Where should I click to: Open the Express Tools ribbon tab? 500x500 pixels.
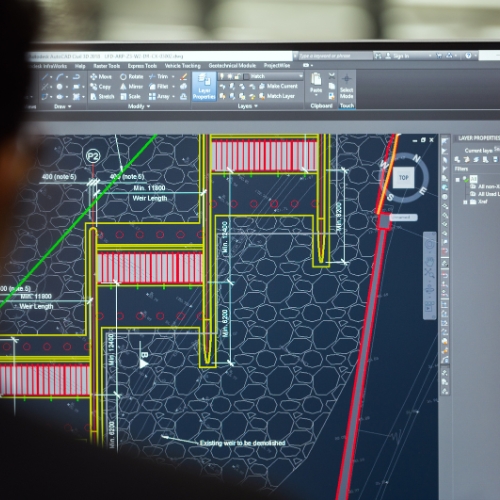(142, 66)
